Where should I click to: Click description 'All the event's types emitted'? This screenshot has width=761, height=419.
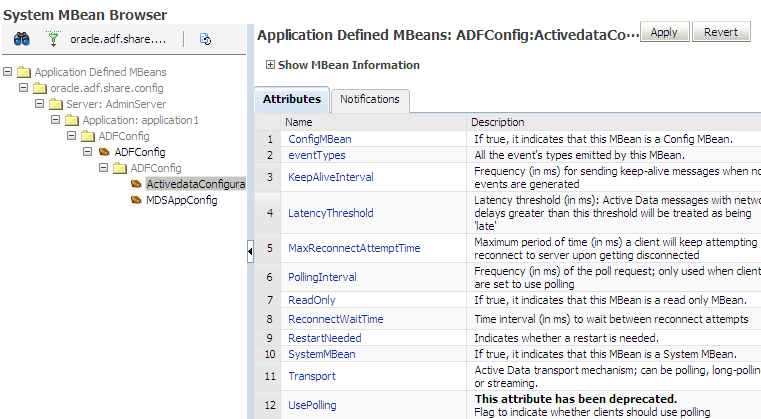(579, 155)
